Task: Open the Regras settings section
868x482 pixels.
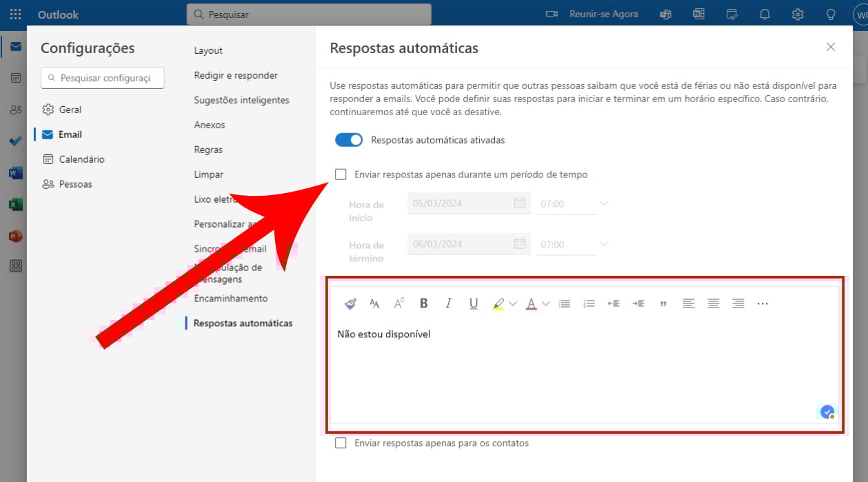Action: pos(208,150)
